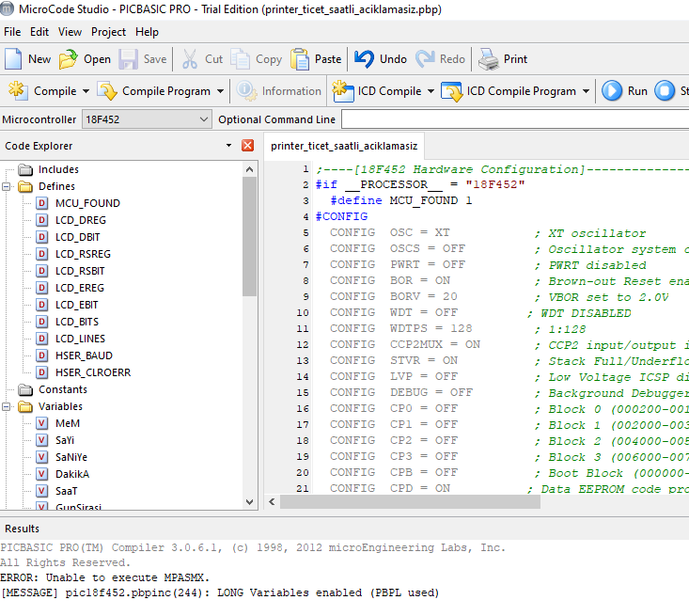Screen dimensions: 689x616
Task: Click the Compile icon
Action: click(x=18, y=90)
